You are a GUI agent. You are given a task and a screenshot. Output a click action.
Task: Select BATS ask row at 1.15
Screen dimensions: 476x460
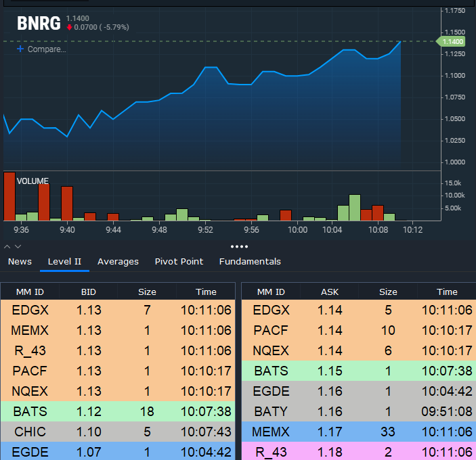coord(359,371)
